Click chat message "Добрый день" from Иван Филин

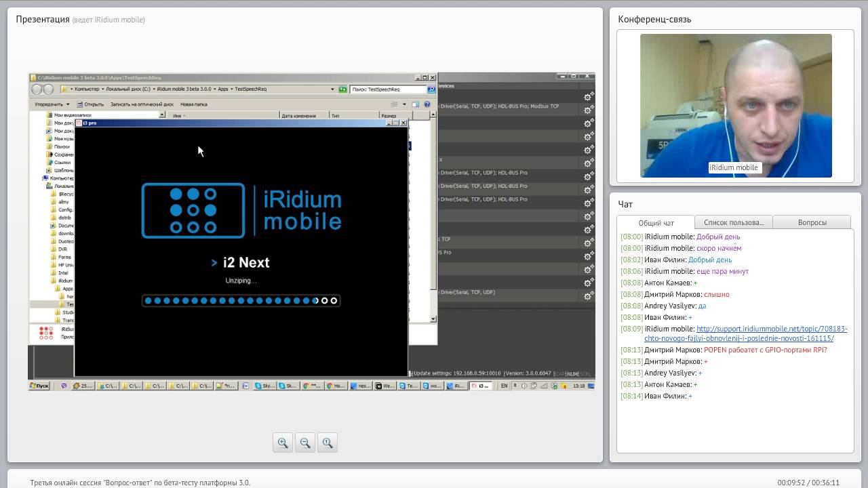pos(710,260)
